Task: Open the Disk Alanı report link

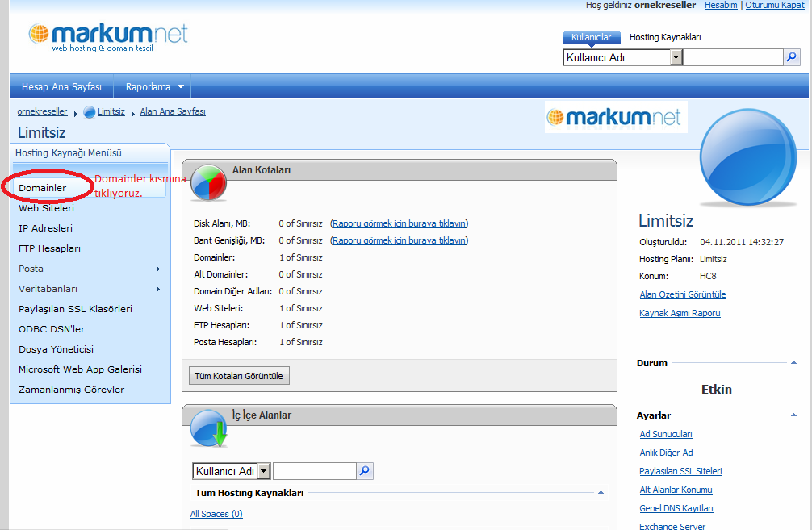Action: click(x=400, y=223)
